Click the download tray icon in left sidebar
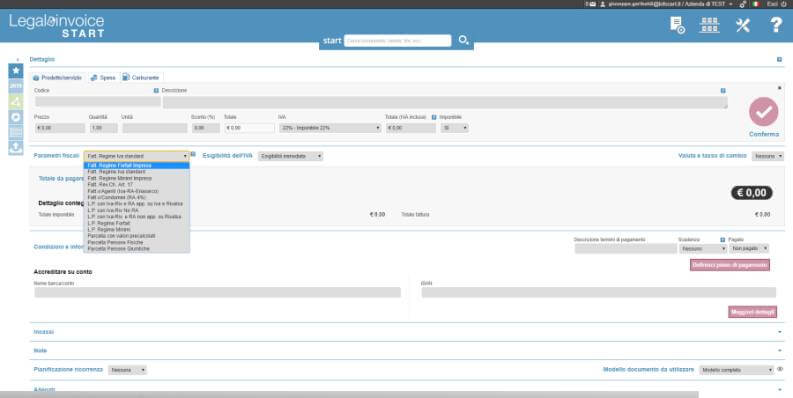The height and width of the screenshot is (398, 793). tap(16, 148)
